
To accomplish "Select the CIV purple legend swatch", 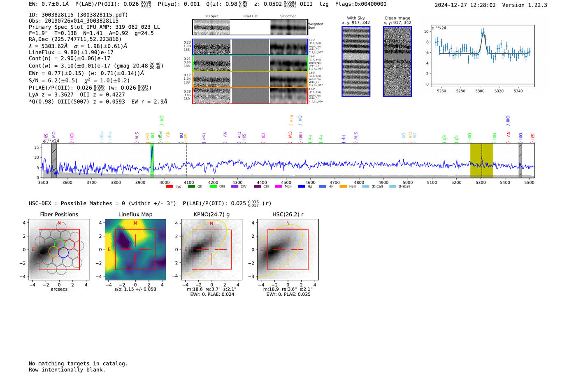I will pos(235,187).
